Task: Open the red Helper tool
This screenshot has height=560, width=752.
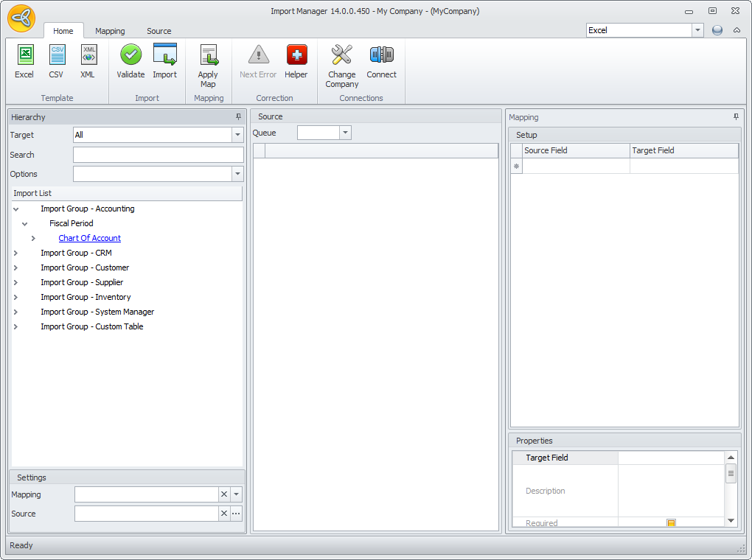Action: coord(296,56)
